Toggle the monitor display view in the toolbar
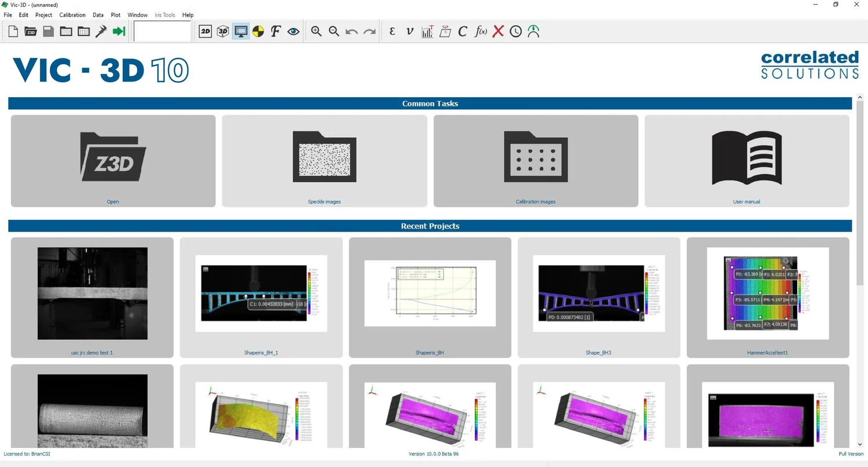 [x=240, y=31]
